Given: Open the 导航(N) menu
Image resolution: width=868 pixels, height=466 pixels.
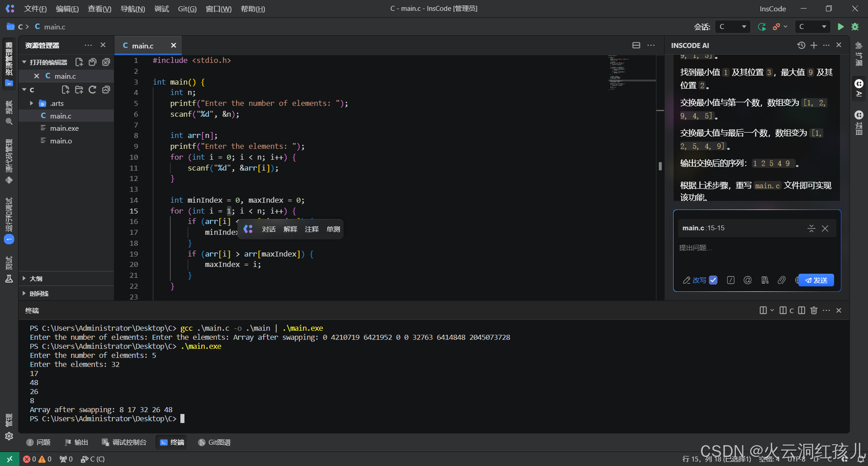Looking at the screenshot, I should (133, 9).
